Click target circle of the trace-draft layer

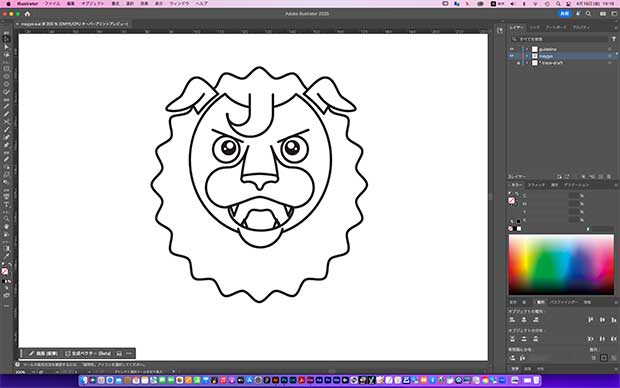(x=610, y=63)
